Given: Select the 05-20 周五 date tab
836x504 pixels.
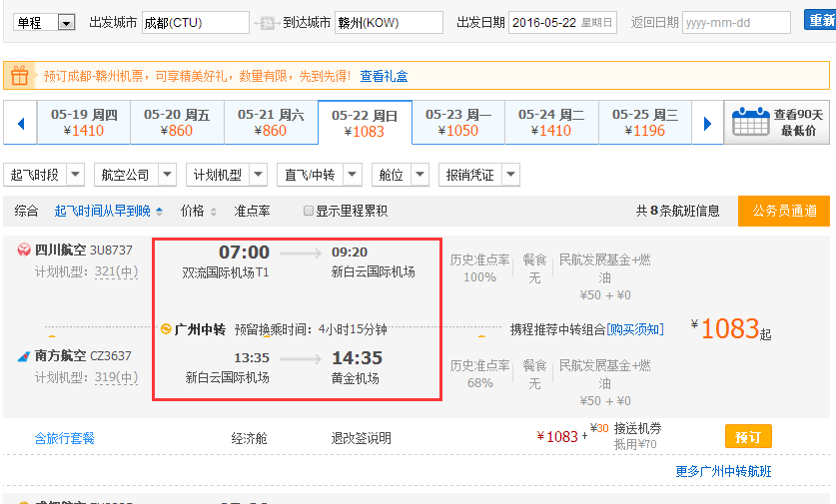Looking at the screenshot, I should (x=177, y=123).
